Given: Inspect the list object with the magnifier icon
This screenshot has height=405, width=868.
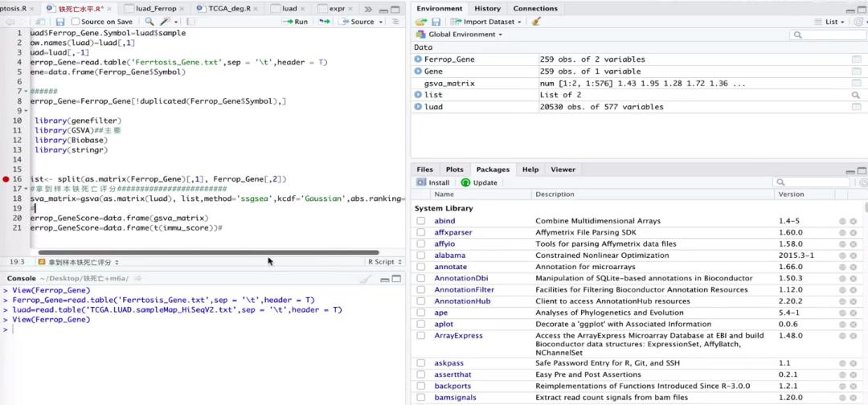Looking at the screenshot, I should point(856,95).
